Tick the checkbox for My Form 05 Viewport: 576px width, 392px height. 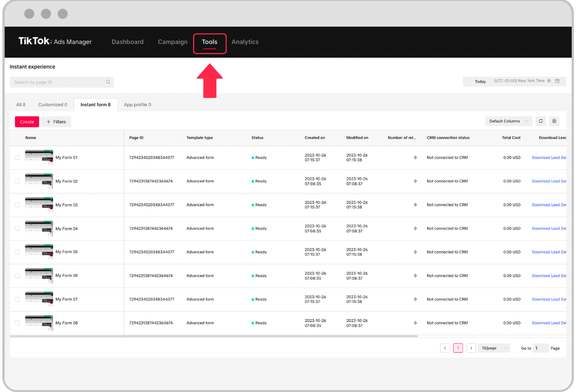[17, 252]
